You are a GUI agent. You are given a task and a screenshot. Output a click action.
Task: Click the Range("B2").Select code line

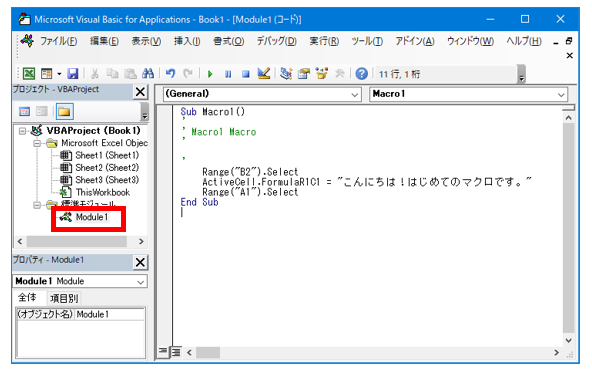[x=250, y=172]
